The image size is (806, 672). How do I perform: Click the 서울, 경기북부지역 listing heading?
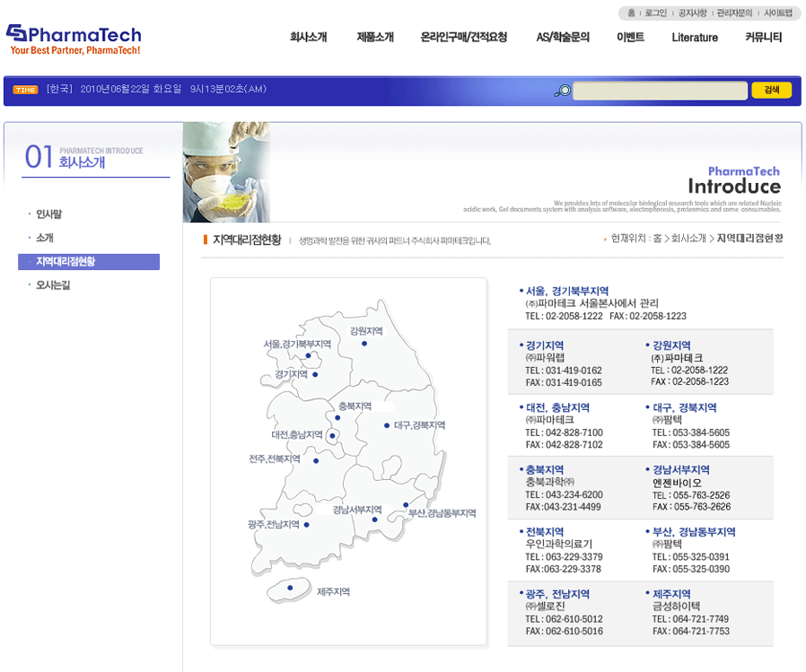[x=567, y=291]
